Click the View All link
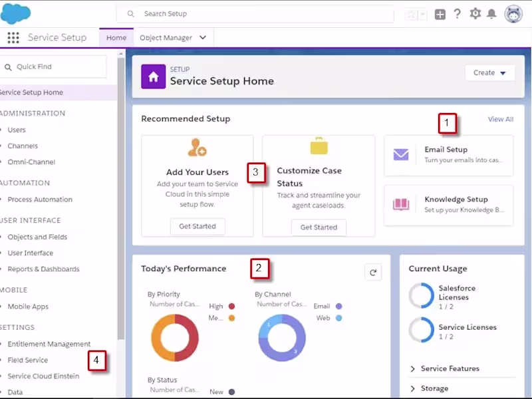Screen dimensions: 532x399 point(501,120)
